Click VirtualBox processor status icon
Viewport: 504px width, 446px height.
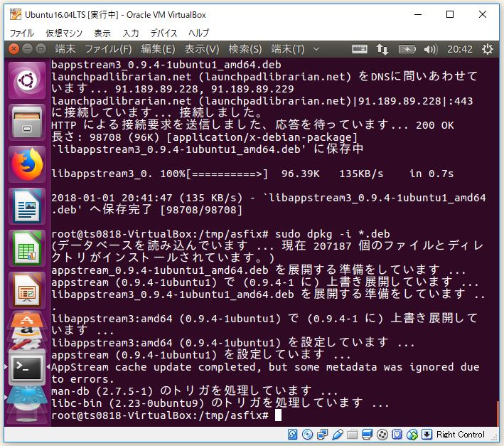click(x=397, y=435)
